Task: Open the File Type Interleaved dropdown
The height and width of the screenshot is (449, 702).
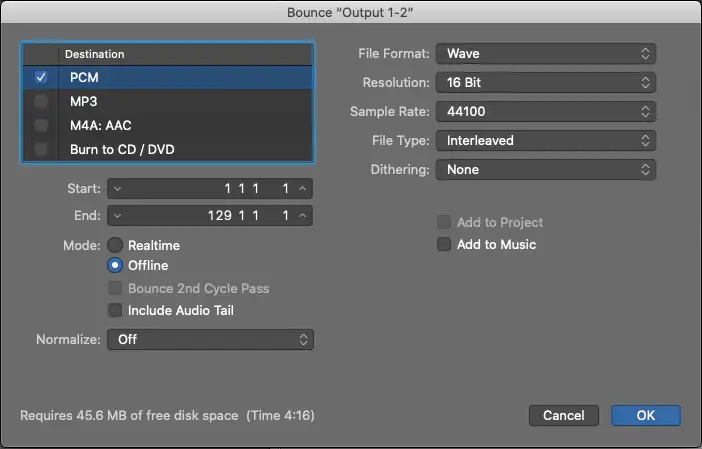Action: (x=545, y=140)
